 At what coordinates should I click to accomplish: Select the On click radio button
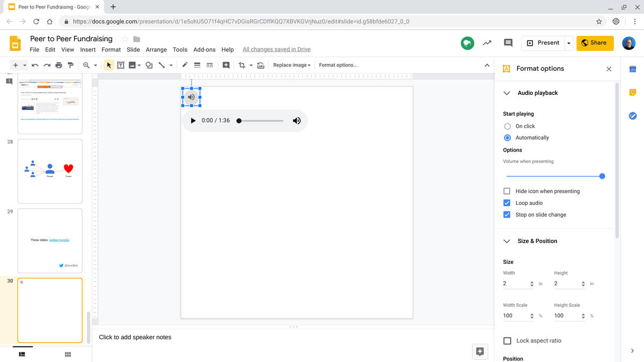(508, 126)
